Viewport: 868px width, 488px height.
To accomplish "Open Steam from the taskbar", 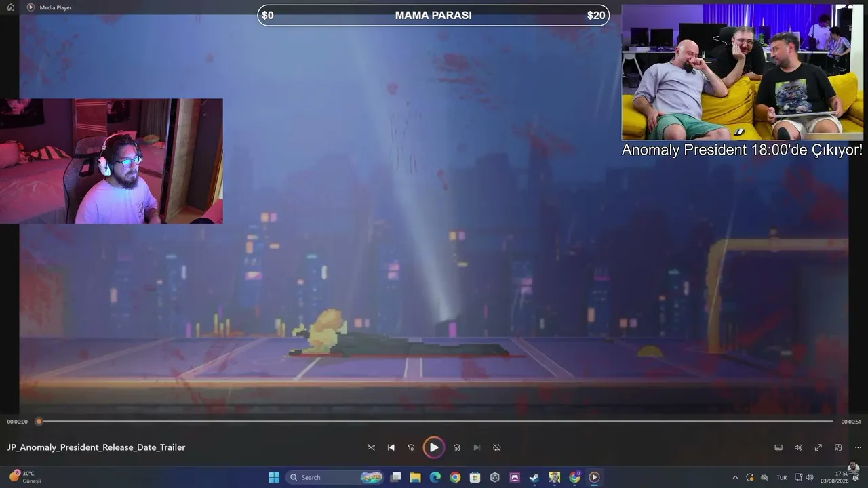I will 534,477.
